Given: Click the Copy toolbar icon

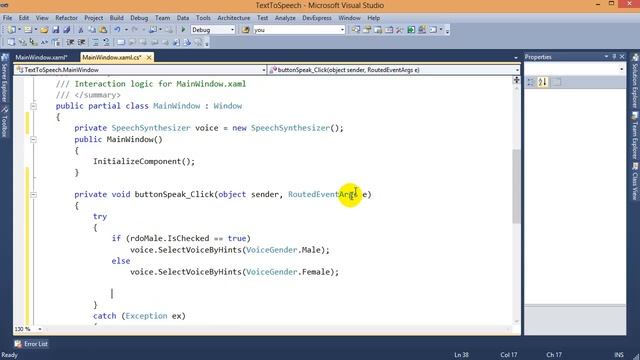Looking at the screenshot, I should pos(92,30).
